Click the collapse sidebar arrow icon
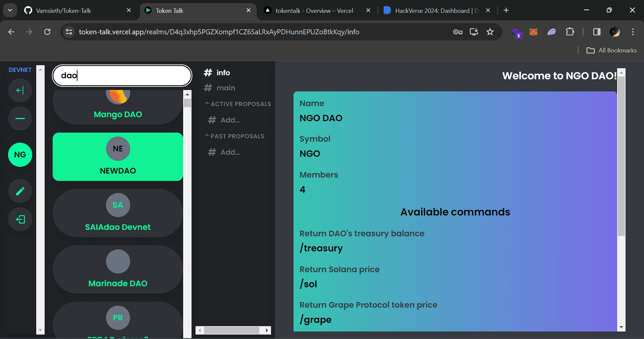 click(20, 91)
